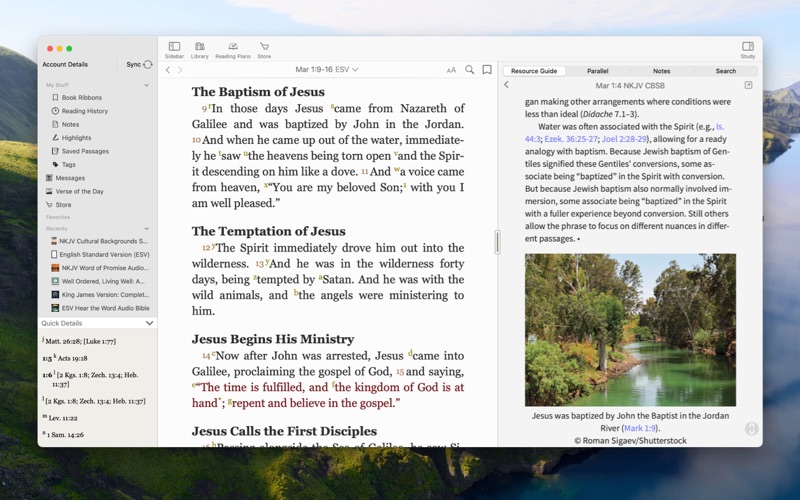Open text size AA settings
Viewport: 800px width, 500px height.
coord(451,70)
